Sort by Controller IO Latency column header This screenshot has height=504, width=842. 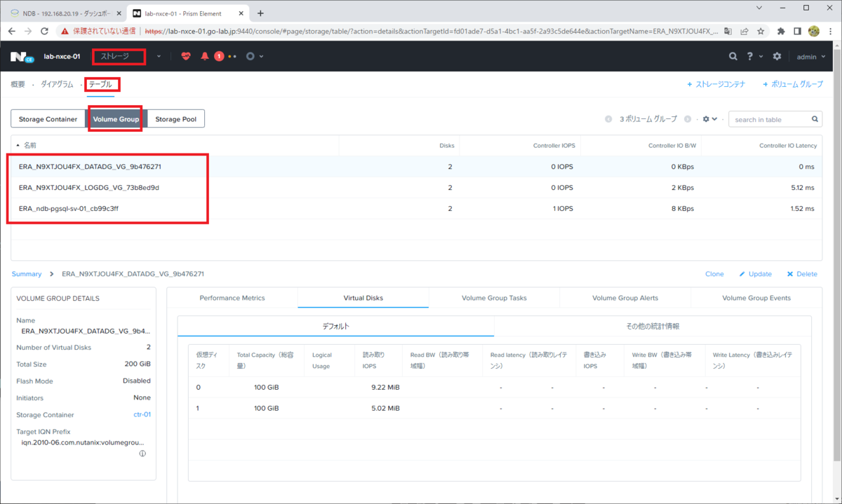[x=788, y=146]
